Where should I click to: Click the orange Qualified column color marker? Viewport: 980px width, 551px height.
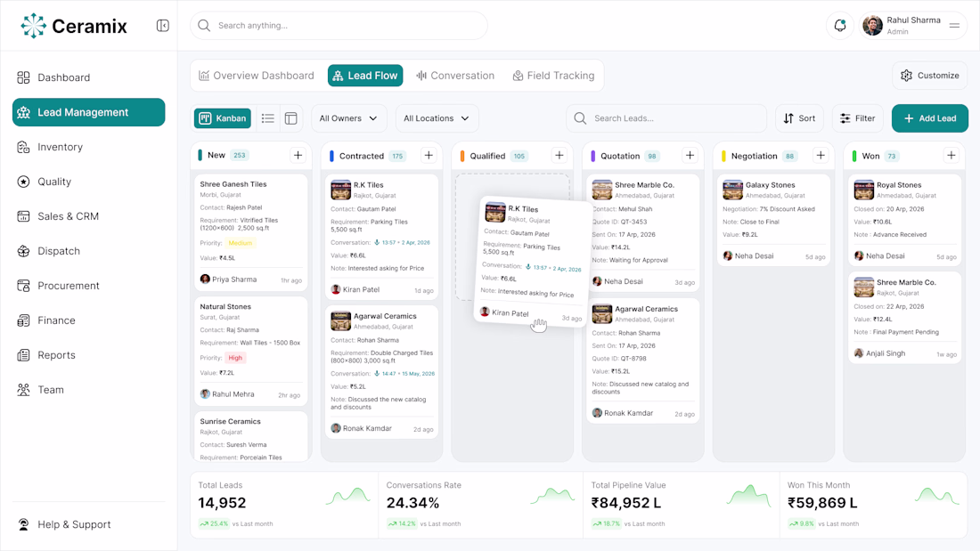click(462, 156)
